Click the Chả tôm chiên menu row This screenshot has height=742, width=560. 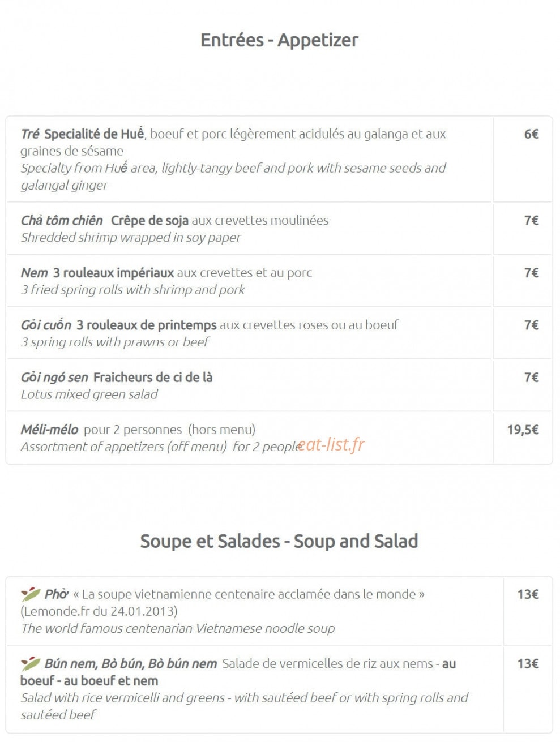pos(250,228)
